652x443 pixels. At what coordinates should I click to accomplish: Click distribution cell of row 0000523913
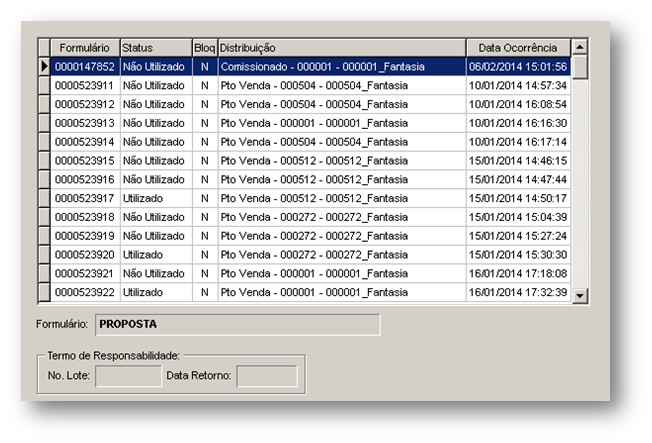point(341,123)
